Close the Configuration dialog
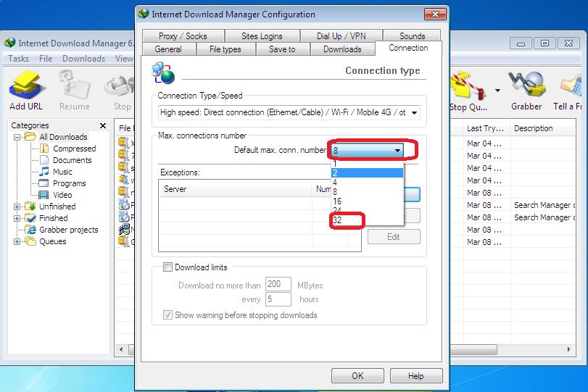 (x=435, y=14)
